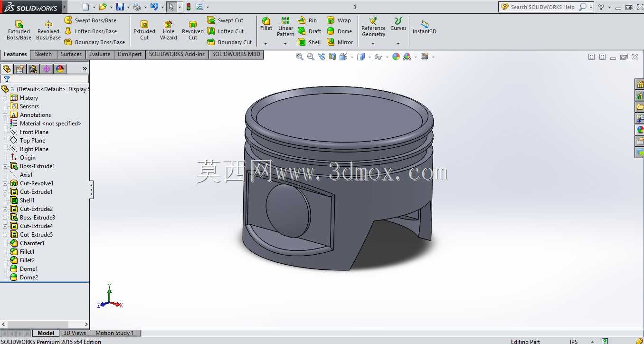Image resolution: width=644 pixels, height=344 pixels.
Task: Select the Shell1 feature
Action: click(27, 201)
